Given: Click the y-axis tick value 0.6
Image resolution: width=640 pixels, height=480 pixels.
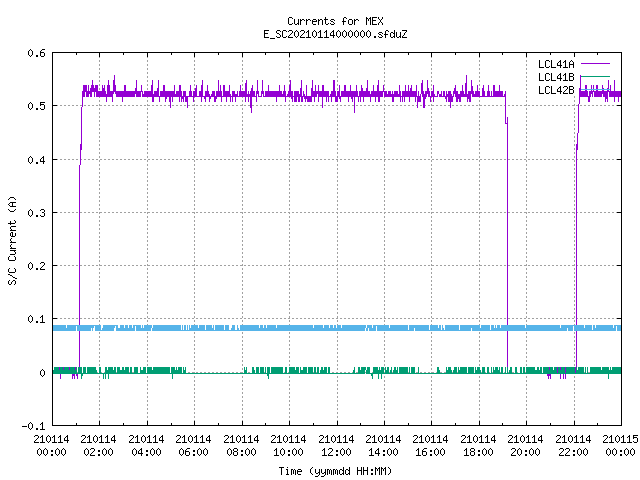Looking at the screenshot, I should click(36, 53).
